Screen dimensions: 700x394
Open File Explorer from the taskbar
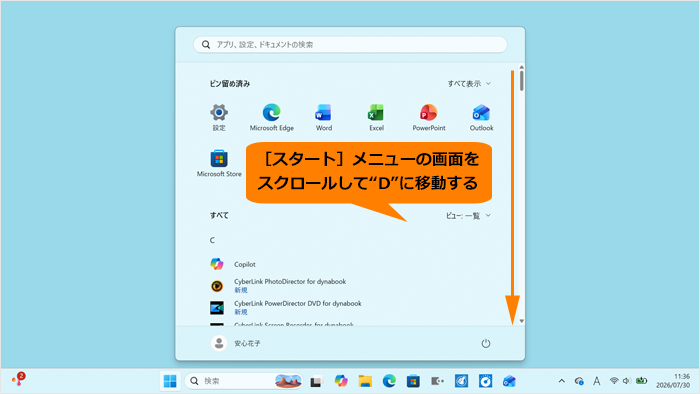365,381
